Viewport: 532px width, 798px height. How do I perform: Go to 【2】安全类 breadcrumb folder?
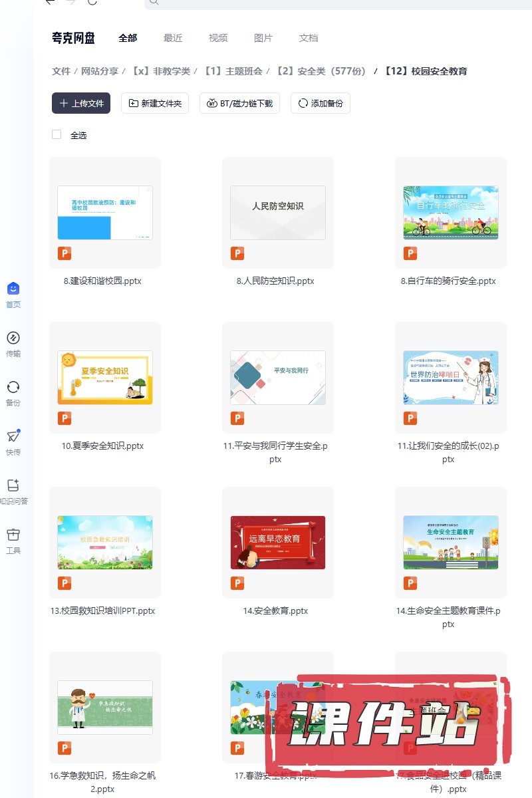[x=322, y=71]
